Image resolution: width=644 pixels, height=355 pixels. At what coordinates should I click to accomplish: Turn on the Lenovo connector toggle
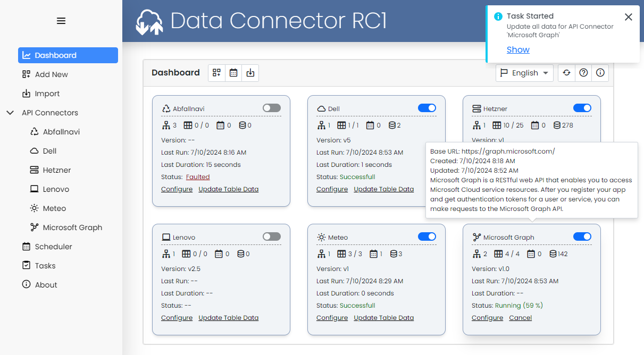[271, 236]
